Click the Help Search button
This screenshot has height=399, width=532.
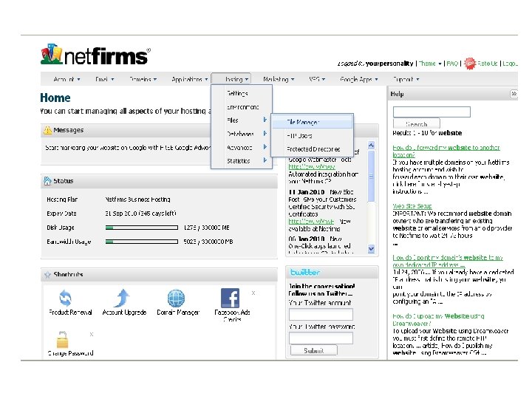click(x=416, y=123)
